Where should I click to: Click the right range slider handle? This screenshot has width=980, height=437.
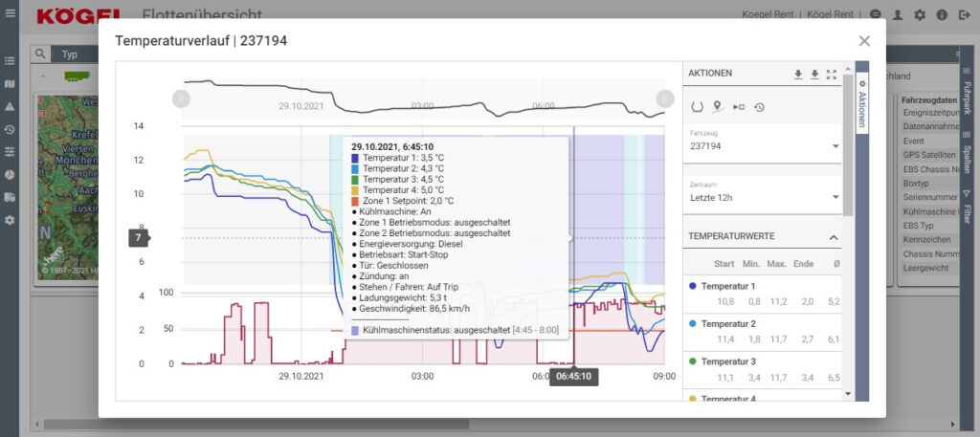[665, 98]
